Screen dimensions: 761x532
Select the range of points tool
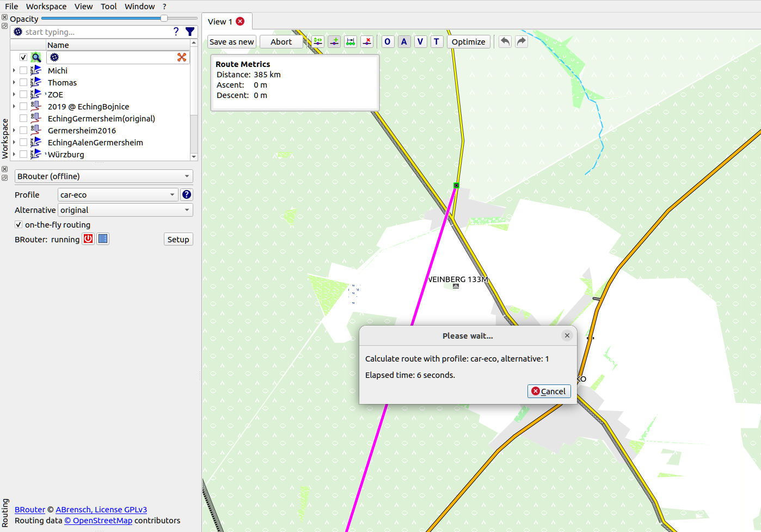coord(350,41)
